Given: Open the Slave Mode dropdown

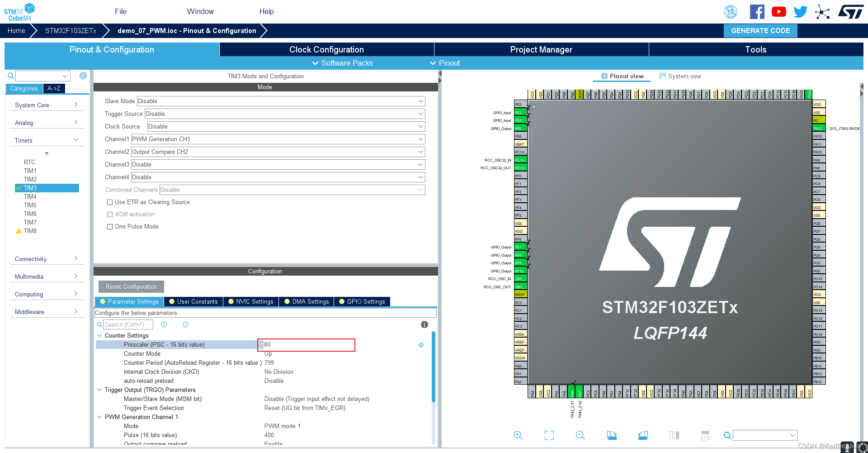Looking at the screenshot, I should click(281, 101).
